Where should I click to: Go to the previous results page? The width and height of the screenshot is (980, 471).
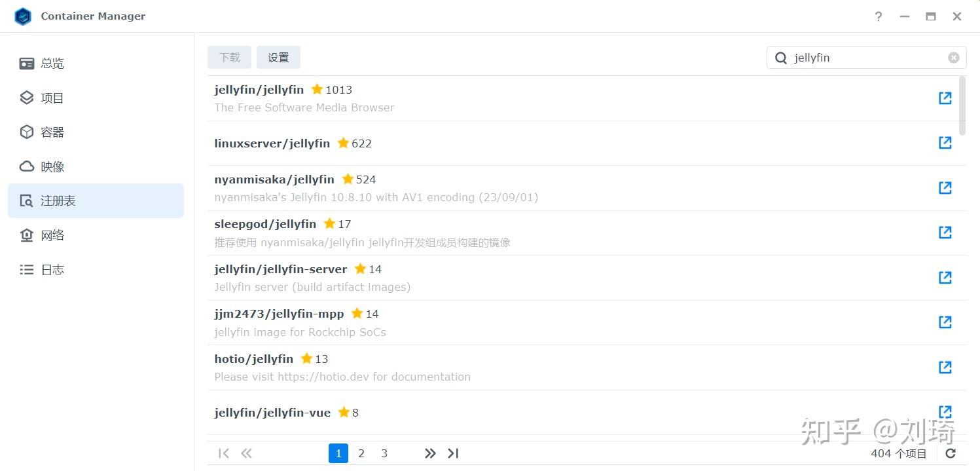pyautogui.click(x=246, y=453)
